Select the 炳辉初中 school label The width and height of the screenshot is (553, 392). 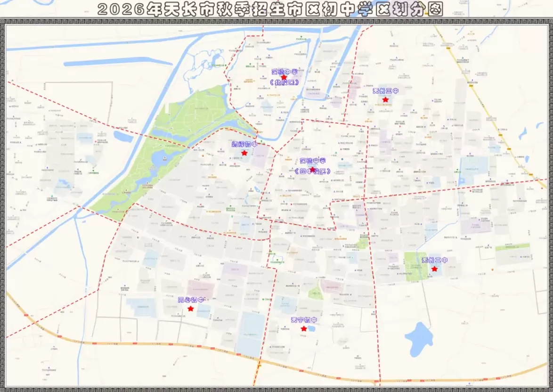244,144
